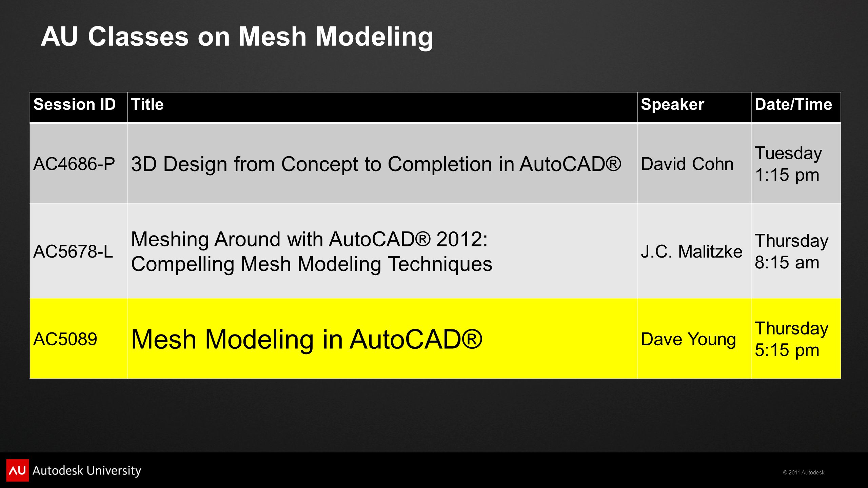Click the Session ID column header

(79, 107)
